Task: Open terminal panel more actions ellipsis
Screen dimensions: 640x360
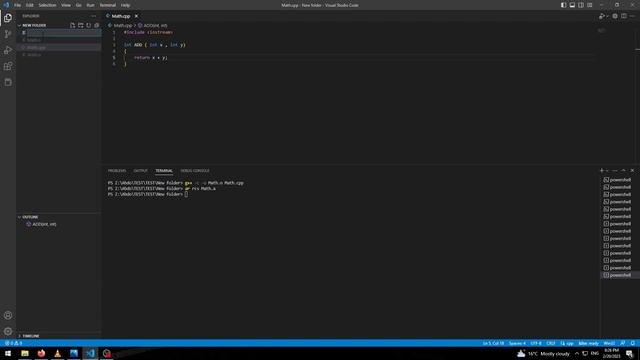Action: 615,170
